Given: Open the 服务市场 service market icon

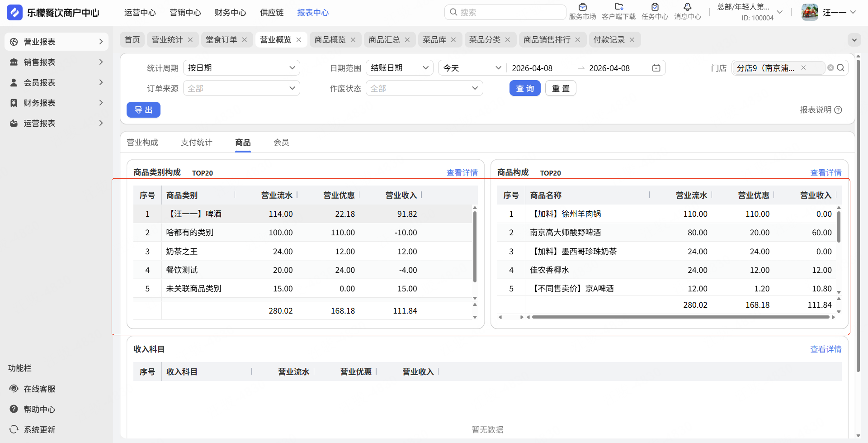Looking at the screenshot, I should [x=582, y=7].
